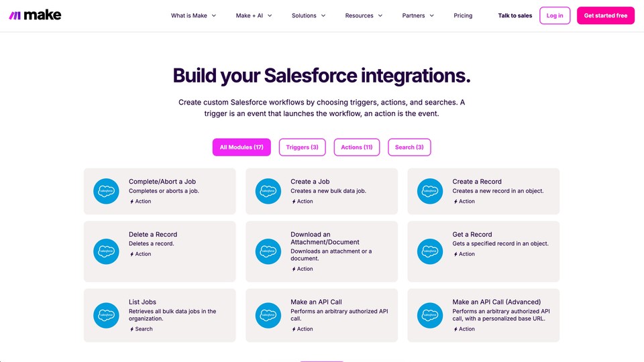Click lightning bolt icon under Get a Record
Screen dimensions: 644x362
tap(455, 254)
